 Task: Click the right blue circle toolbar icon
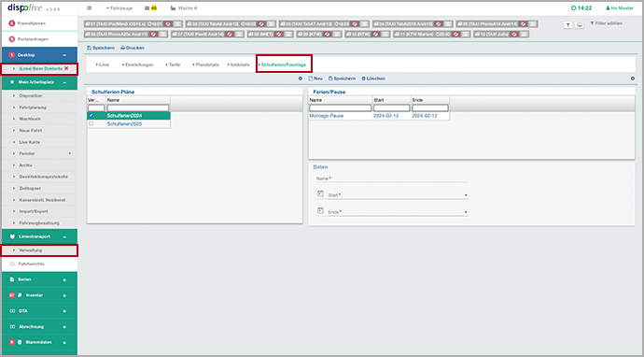pos(633,79)
